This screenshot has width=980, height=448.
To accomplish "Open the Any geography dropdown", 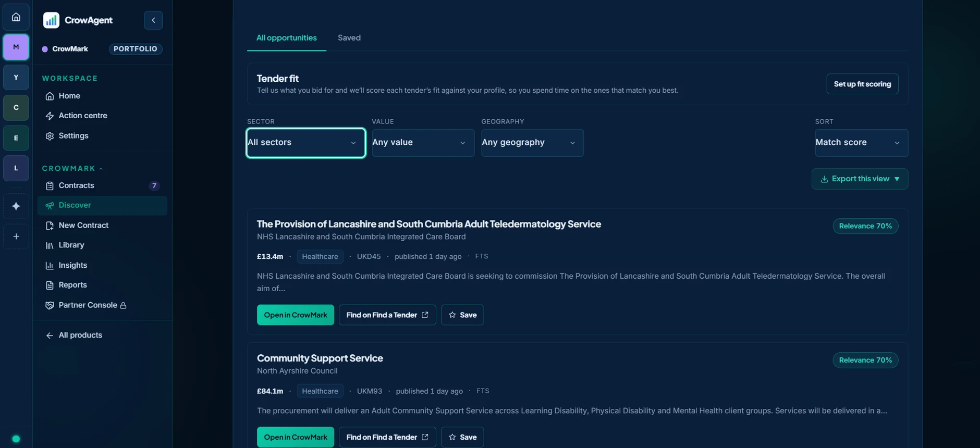I will [x=532, y=143].
